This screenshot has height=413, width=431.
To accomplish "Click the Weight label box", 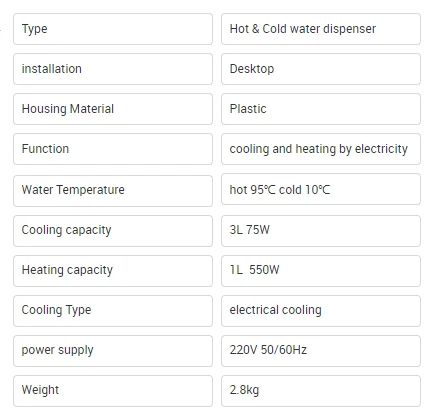I will (113, 390).
